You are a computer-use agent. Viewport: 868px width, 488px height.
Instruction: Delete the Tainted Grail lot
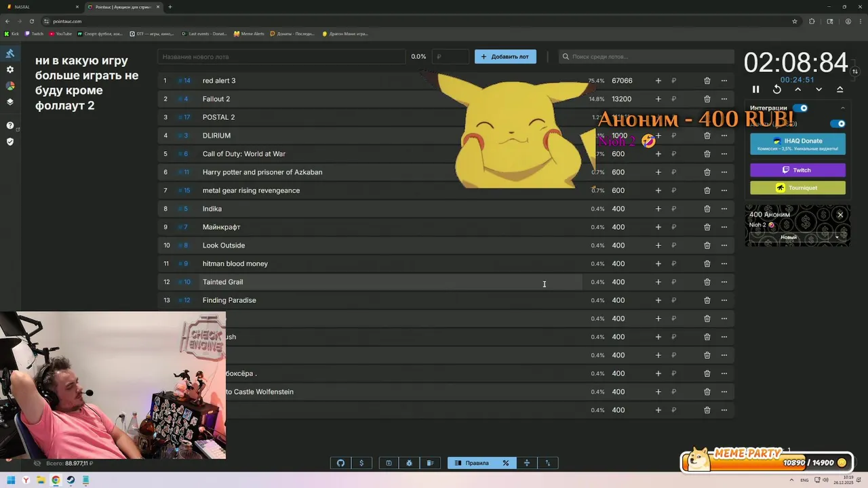[x=707, y=282]
